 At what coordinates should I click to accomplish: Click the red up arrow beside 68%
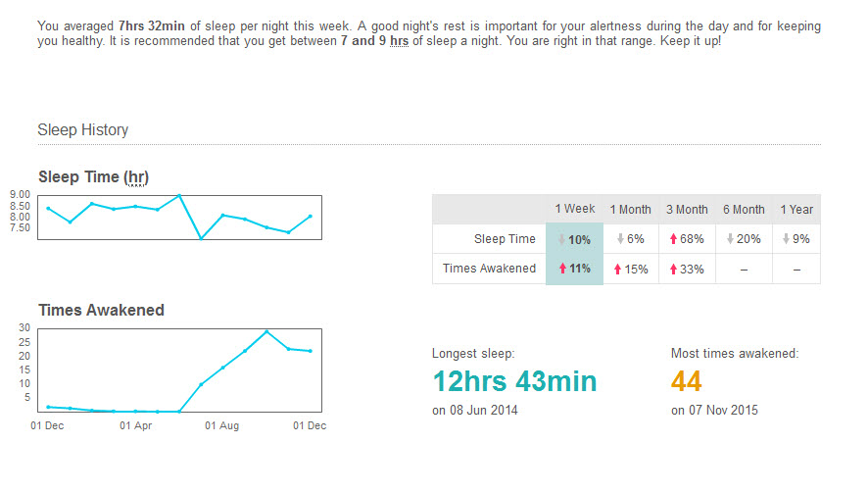tap(672, 239)
